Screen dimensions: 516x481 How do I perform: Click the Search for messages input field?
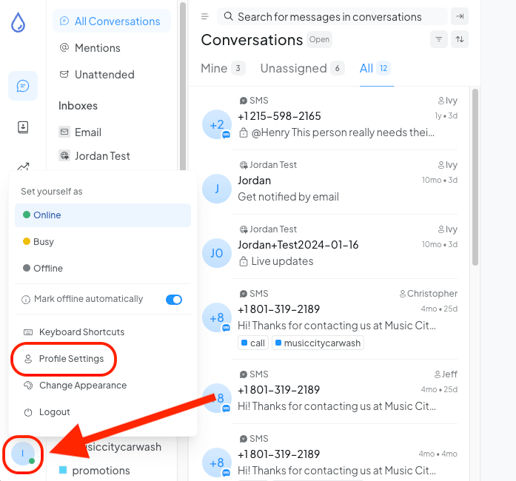click(332, 17)
